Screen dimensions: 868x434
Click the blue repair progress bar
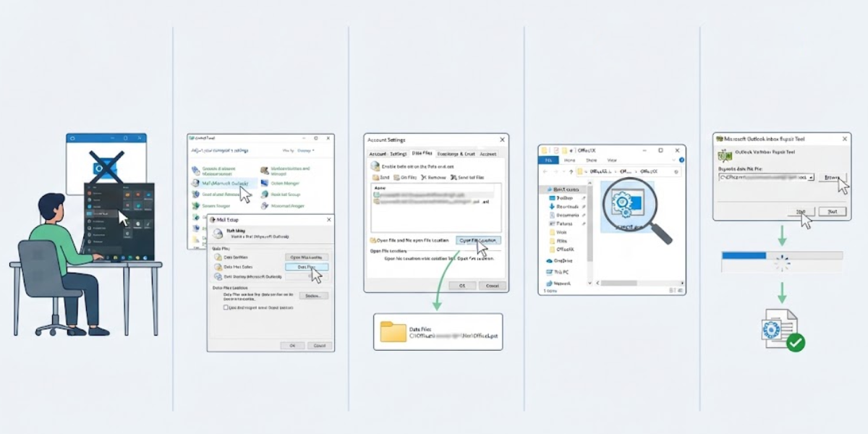click(744, 255)
